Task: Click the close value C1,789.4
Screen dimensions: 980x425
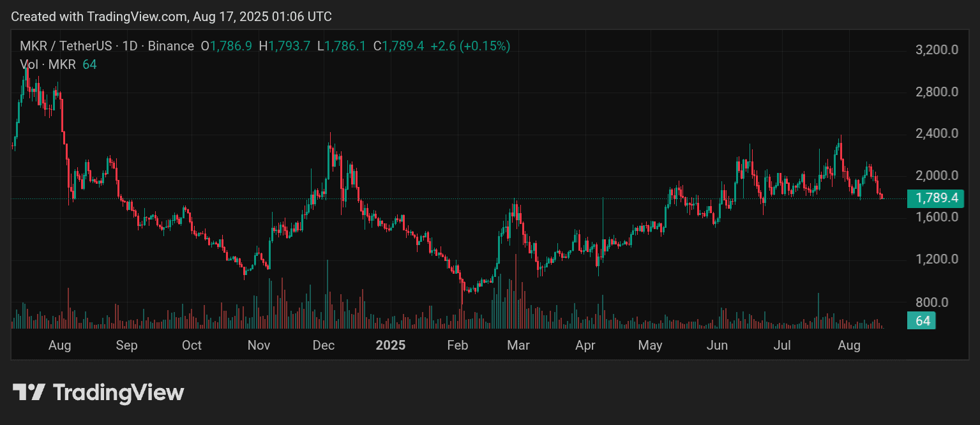Action: coord(399,46)
